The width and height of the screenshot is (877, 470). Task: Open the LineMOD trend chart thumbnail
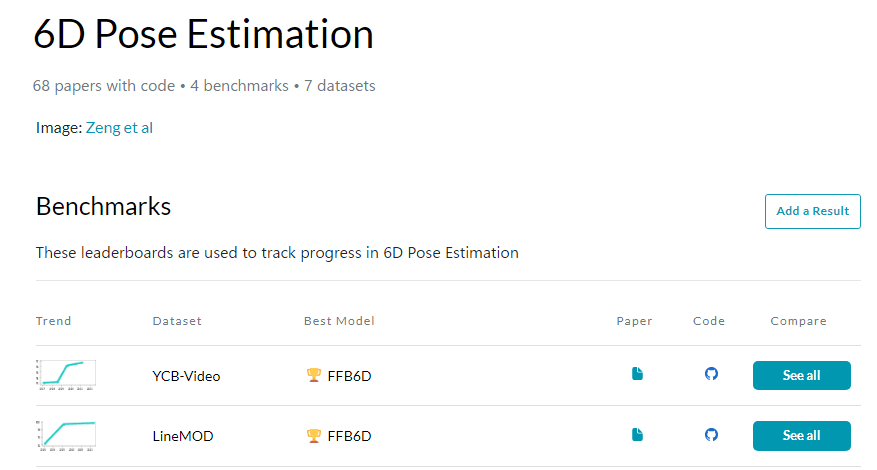point(66,436)
